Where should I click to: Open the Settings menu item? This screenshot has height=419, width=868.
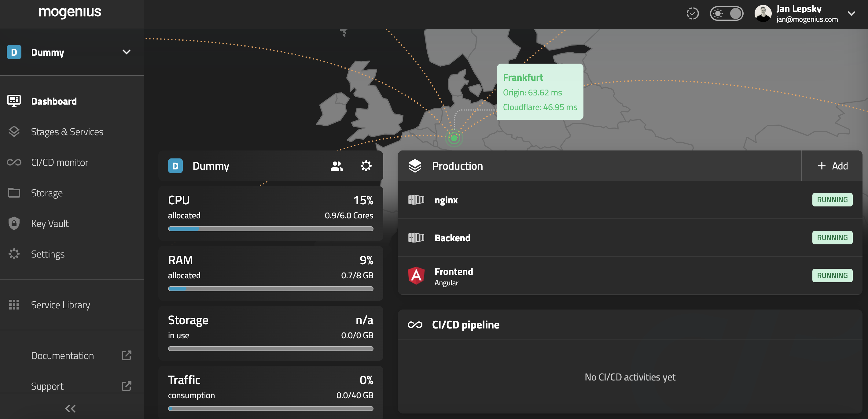[x=47, y=254]
